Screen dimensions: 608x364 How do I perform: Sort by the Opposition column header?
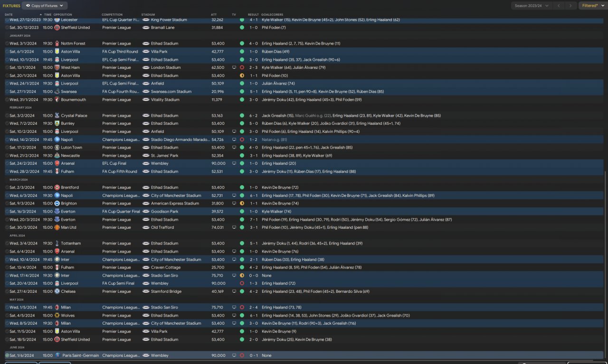[63, 15]
